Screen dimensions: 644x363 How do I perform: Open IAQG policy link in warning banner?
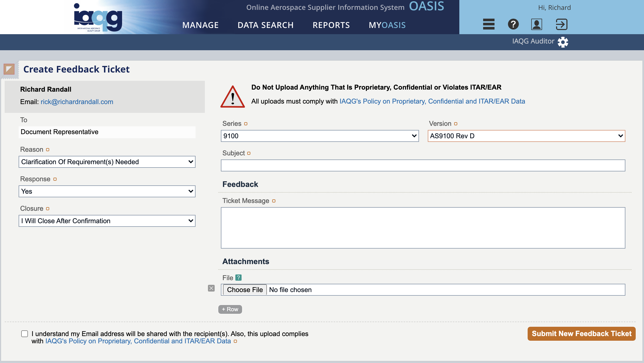(x=432, y=101)
